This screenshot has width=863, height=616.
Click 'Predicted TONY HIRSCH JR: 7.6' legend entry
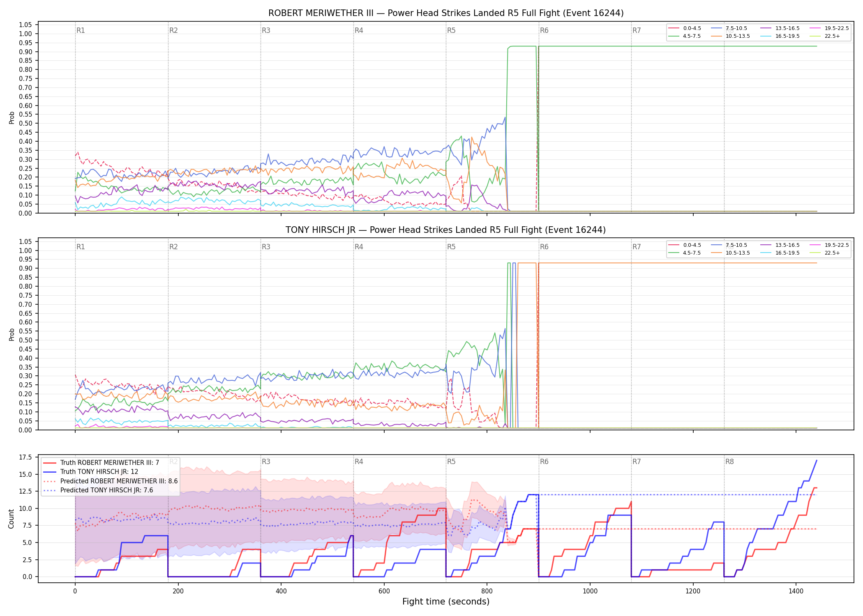tap(98, 490)
